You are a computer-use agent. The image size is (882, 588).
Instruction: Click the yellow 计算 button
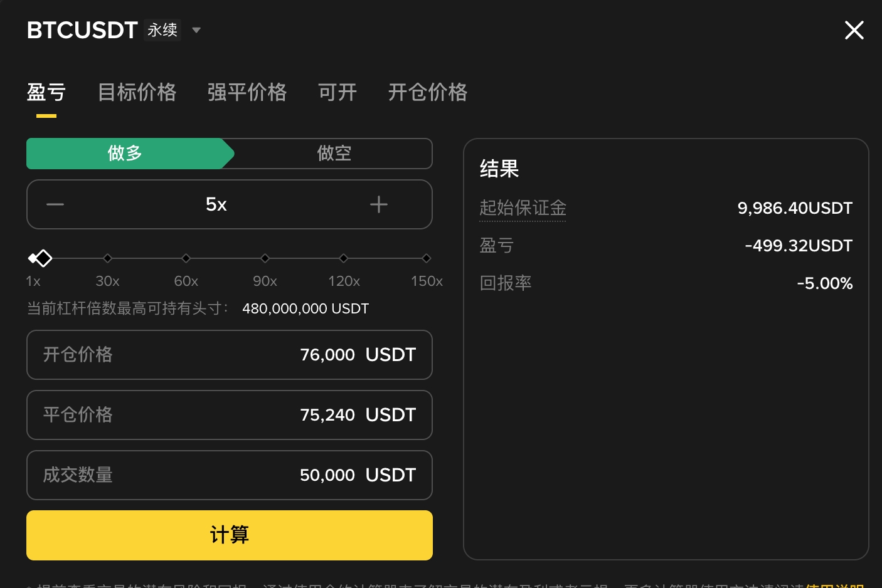click(230, 535)
